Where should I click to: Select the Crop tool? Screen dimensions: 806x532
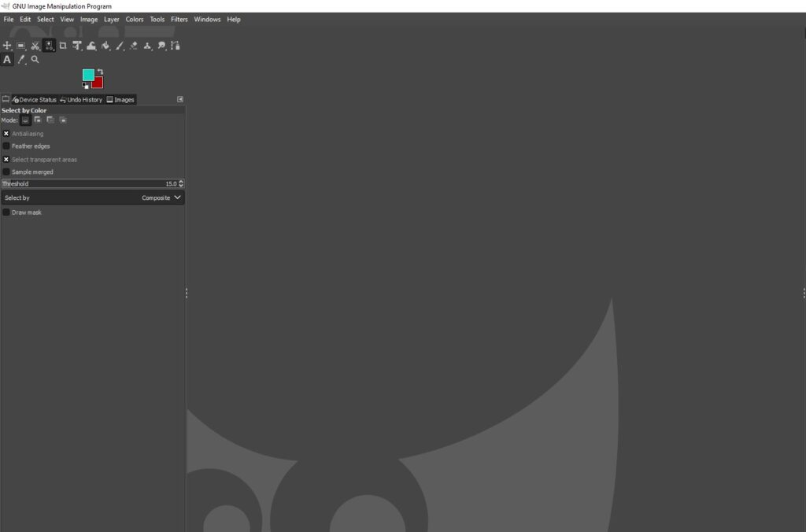click(x=63, y=45)
